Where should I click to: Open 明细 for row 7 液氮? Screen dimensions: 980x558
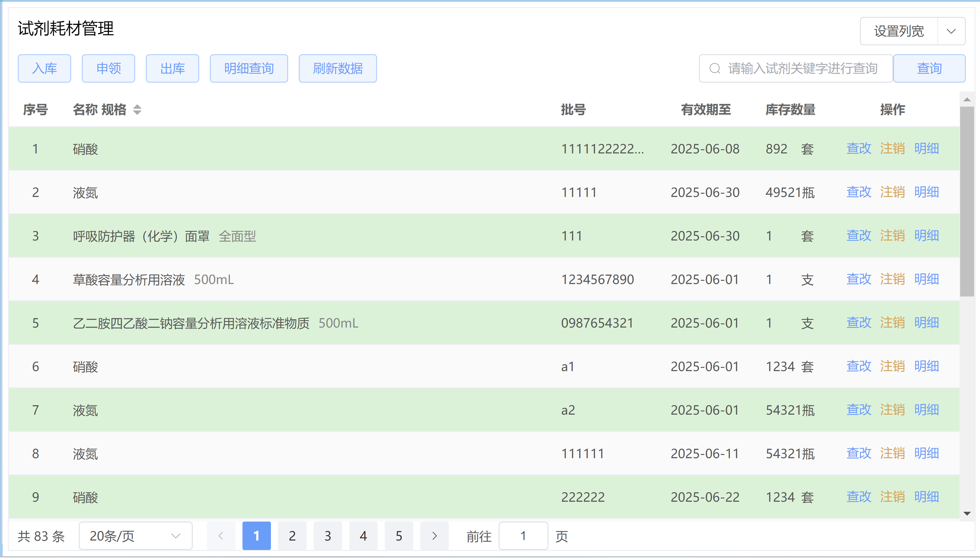[926, 410]
